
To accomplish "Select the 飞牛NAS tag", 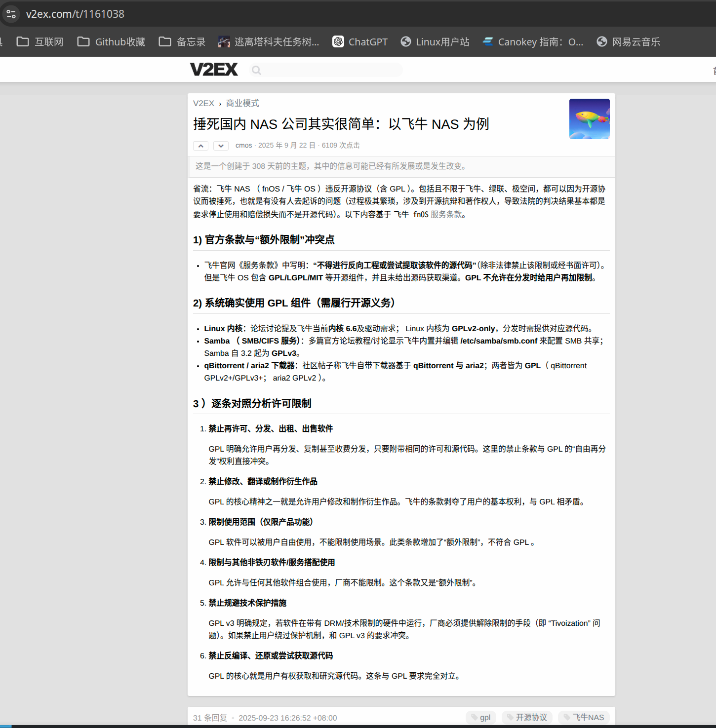I will tap(584, 717).
